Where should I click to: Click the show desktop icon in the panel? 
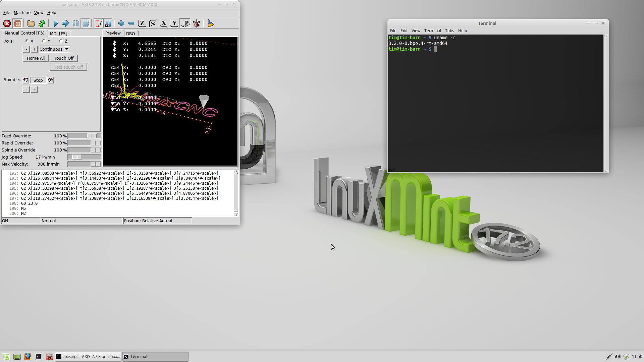tap(17, 357)
